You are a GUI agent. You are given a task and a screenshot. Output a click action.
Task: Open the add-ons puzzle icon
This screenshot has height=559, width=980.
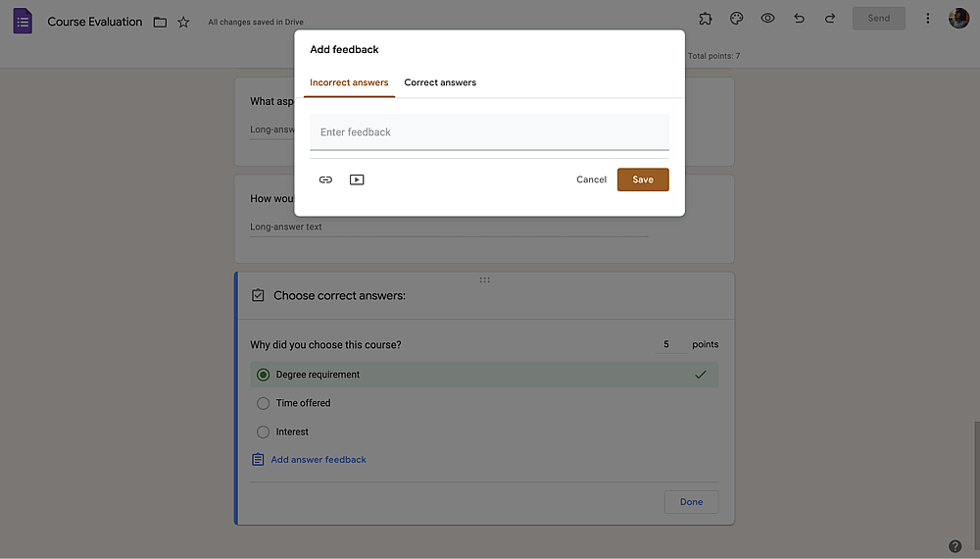tap(706, 18)
